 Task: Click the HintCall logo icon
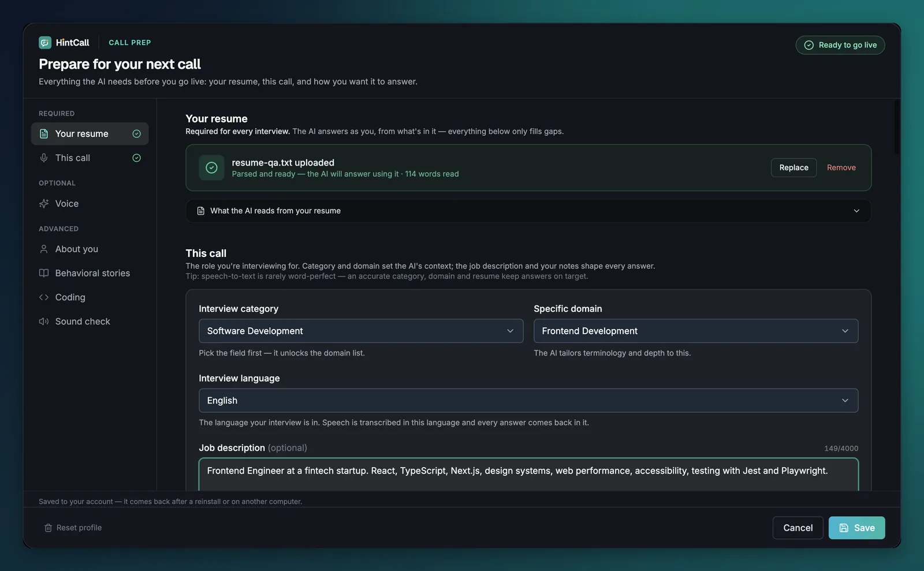click(x=45, y=43)
